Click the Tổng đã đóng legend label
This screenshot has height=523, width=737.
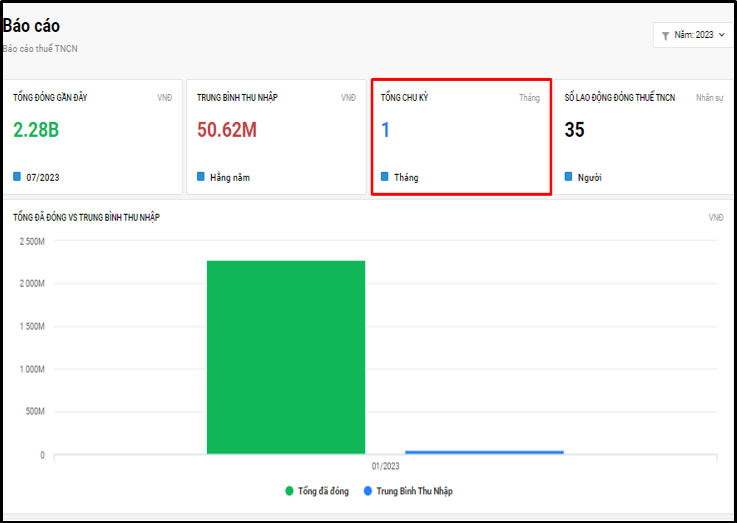click(x=323, y=491)
